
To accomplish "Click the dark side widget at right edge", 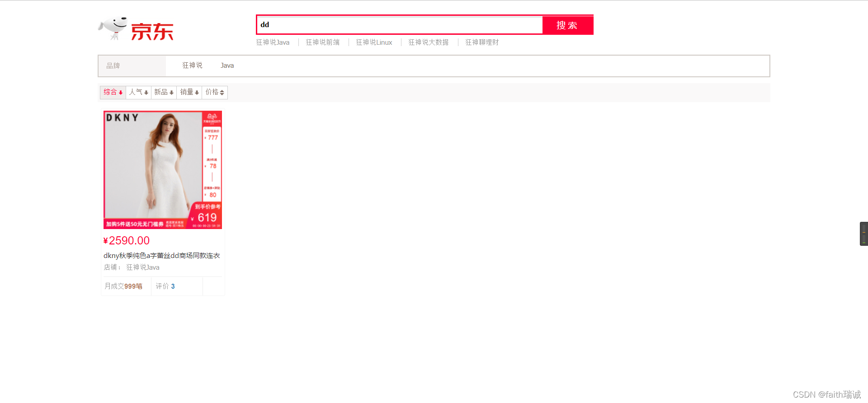I will (863, 234).
